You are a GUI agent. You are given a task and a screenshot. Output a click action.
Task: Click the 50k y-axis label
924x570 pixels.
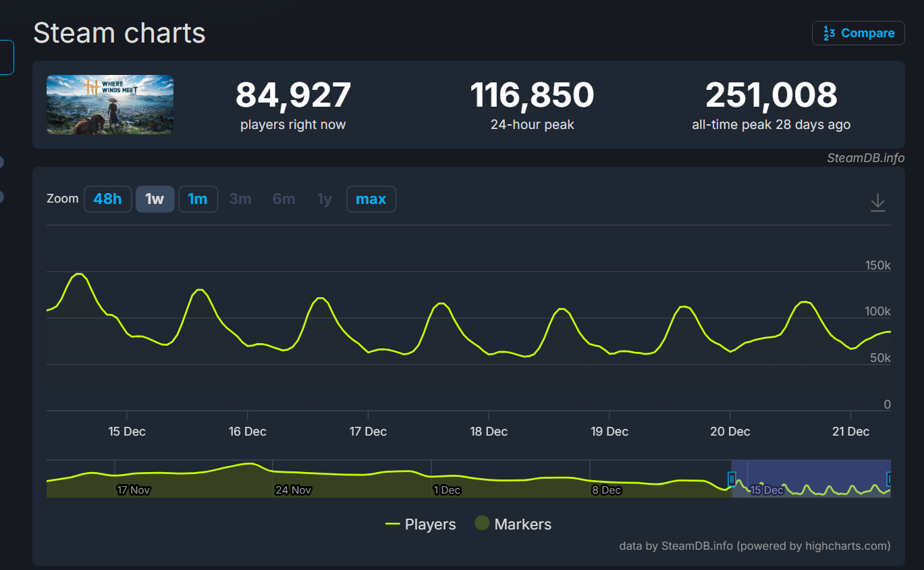(881, 358)
